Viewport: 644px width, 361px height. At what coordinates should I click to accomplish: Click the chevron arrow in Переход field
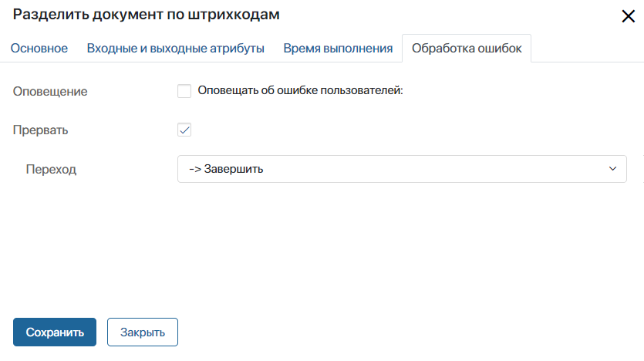(x=613, y=169)
